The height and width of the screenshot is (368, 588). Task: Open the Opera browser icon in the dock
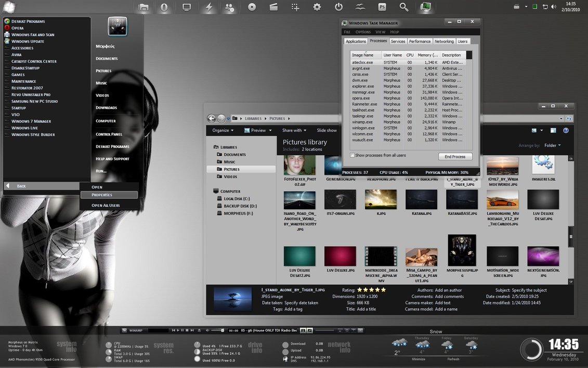click(164, 7)
